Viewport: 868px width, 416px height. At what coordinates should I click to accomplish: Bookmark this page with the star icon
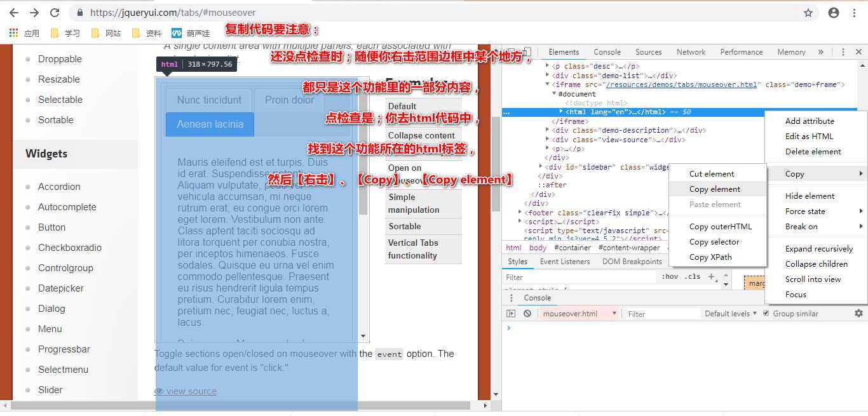808,13
